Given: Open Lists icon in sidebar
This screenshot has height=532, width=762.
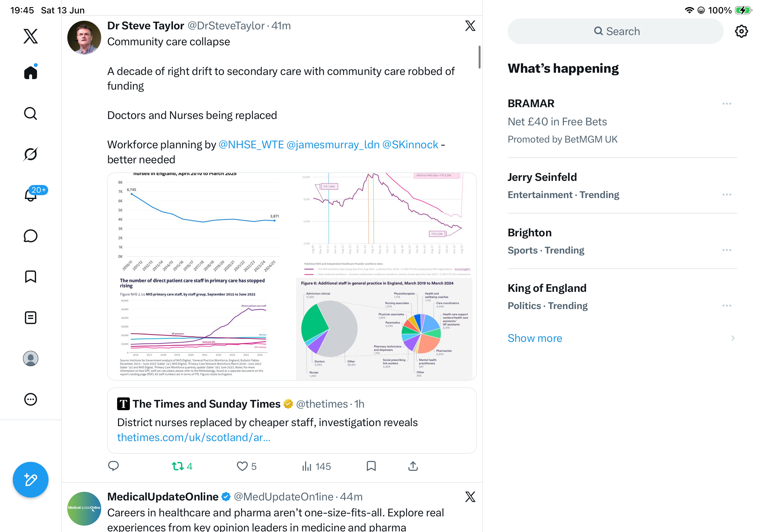Looking at the screenshot, I should [31, 317].
